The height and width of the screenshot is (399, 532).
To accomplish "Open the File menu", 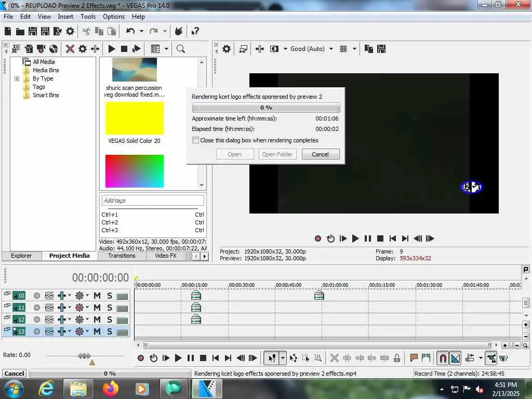I will 8,16.
